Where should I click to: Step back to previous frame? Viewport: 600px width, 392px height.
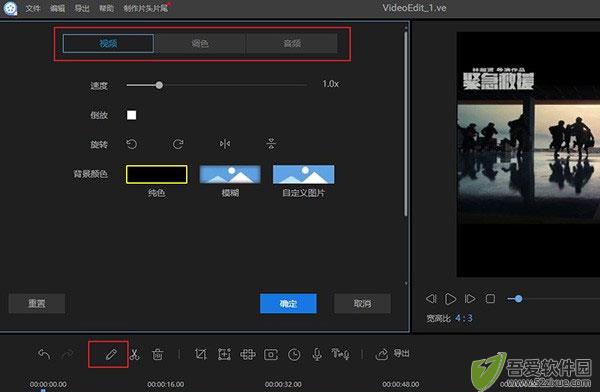click(431, 299)
